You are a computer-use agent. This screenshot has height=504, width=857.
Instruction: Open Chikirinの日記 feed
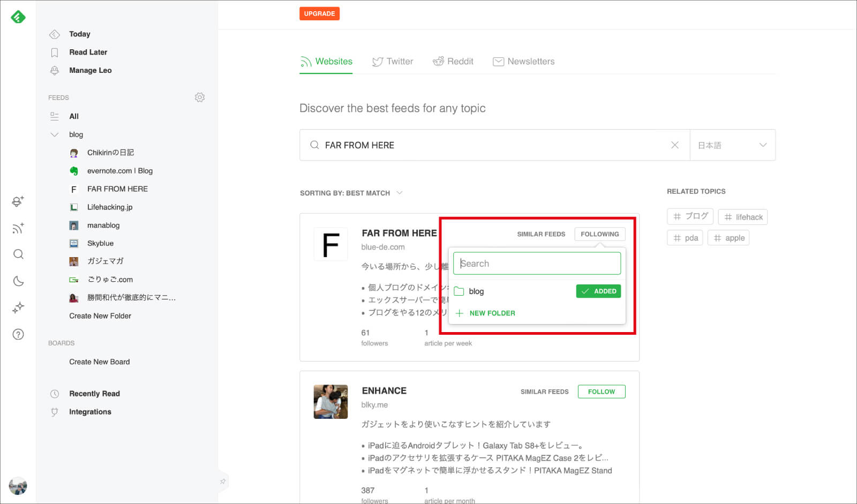click(110, 153)
